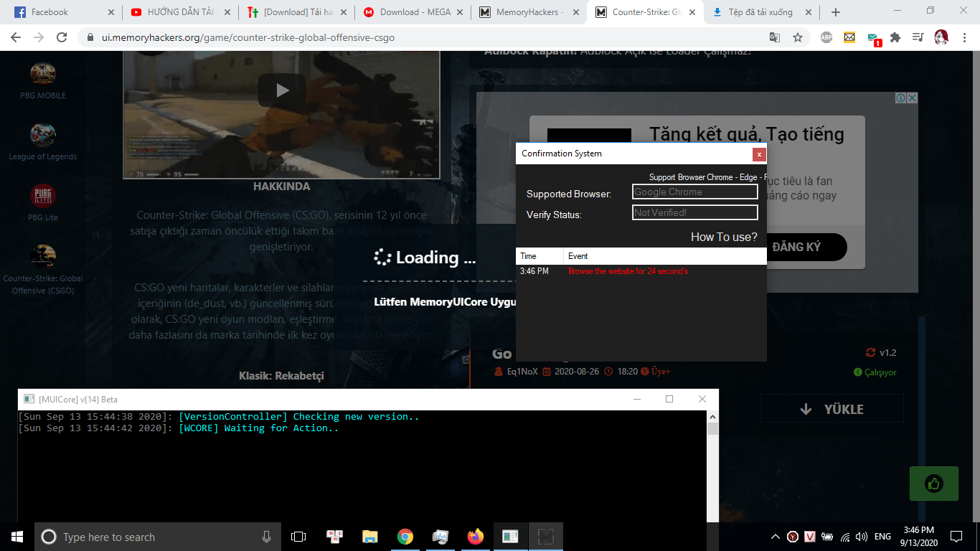Click the green thumbs-up like button
The width and height of the screenshot is (980, 551).
click(x=933, y=484)
